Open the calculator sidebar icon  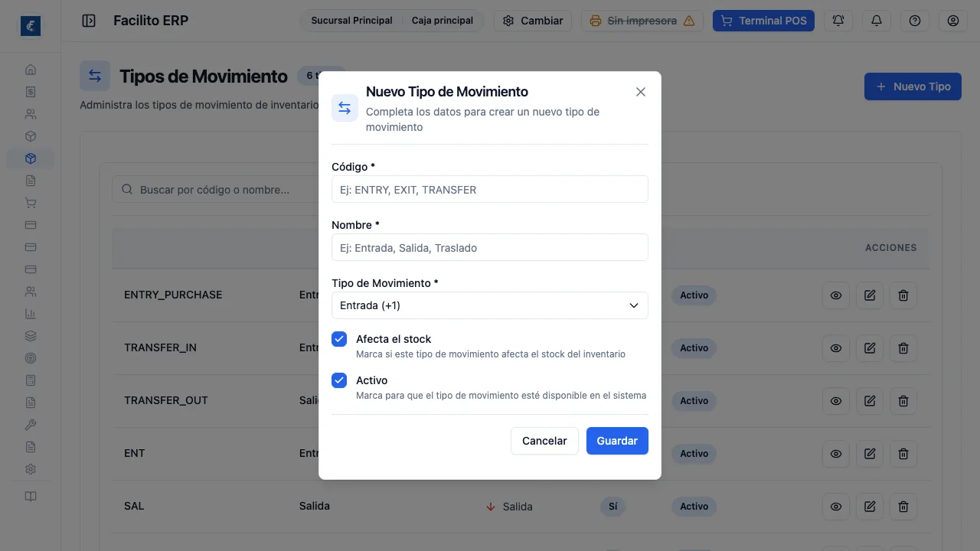coord(31,380)
